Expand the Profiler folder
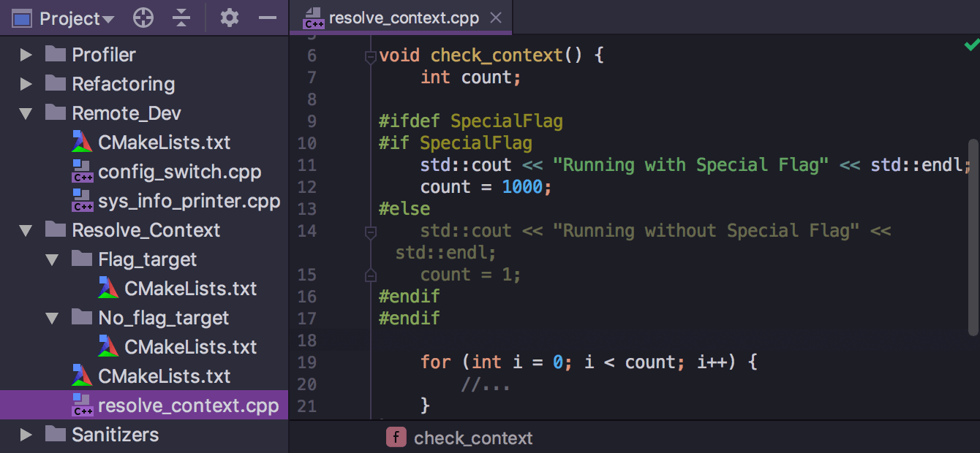980x453 pixels. (26, 55)
